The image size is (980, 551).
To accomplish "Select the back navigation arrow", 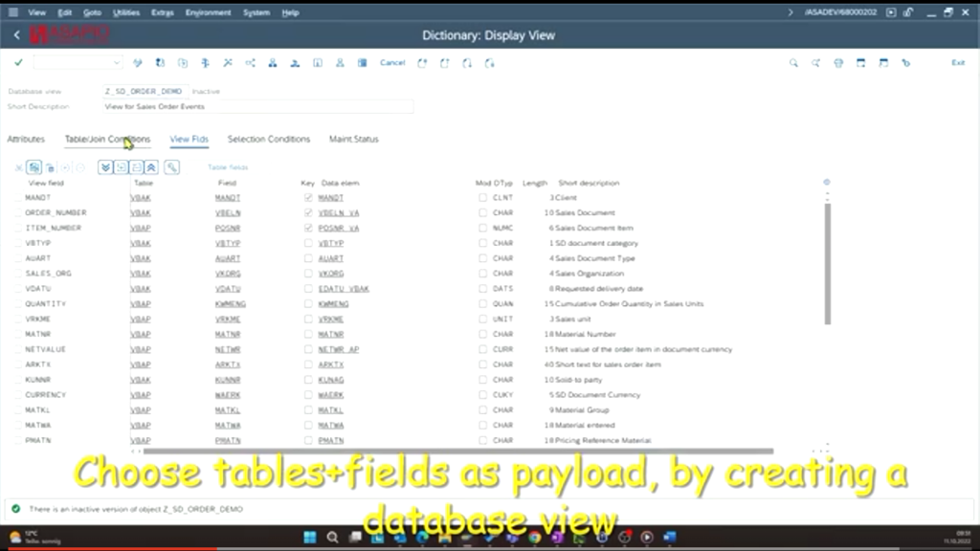I will 17,33.
